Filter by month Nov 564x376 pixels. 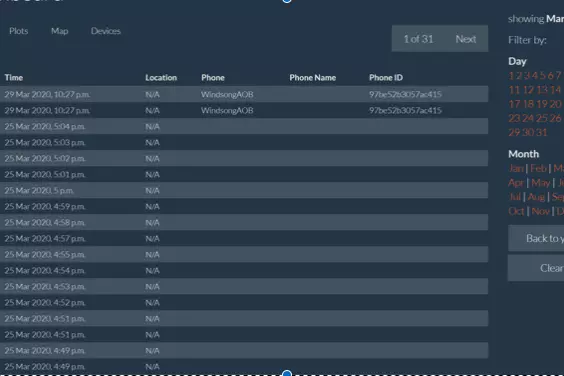[x=541, y=211]
